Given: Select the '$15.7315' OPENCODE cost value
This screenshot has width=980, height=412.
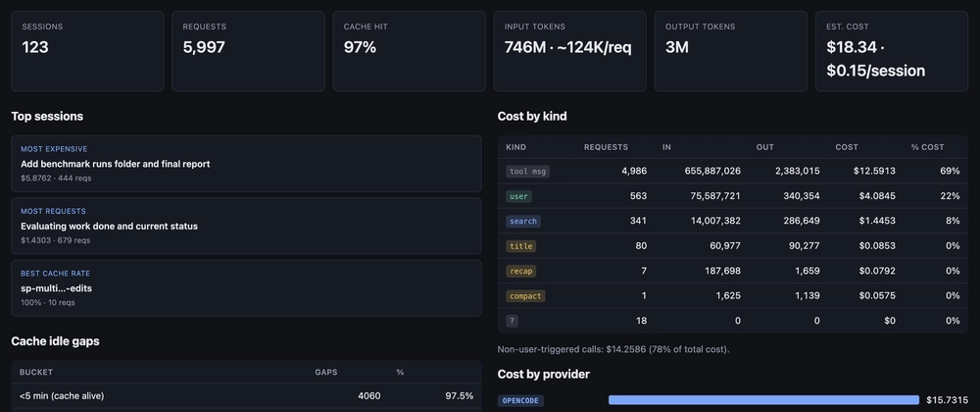Looking at the screenshot, I should tap(948, 400).
